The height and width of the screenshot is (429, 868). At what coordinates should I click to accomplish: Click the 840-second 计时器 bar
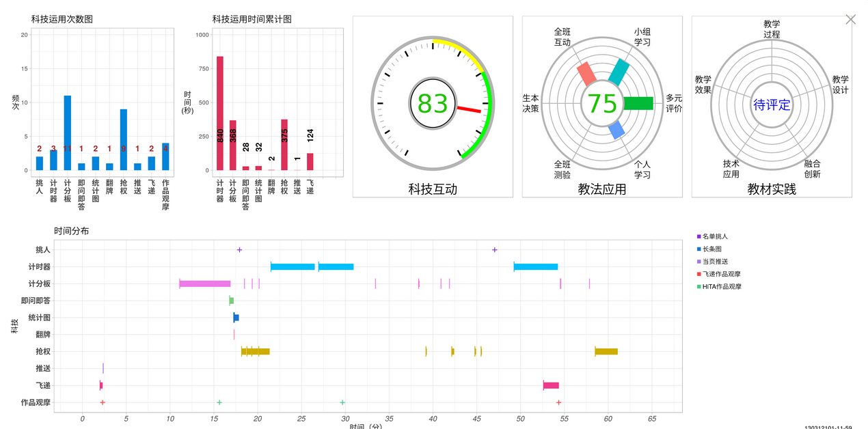[220, 113]
